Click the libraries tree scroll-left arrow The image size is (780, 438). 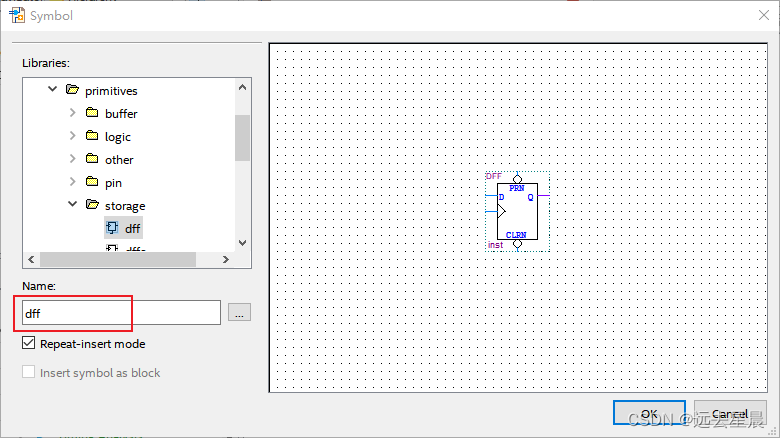(x=31, y=259)
